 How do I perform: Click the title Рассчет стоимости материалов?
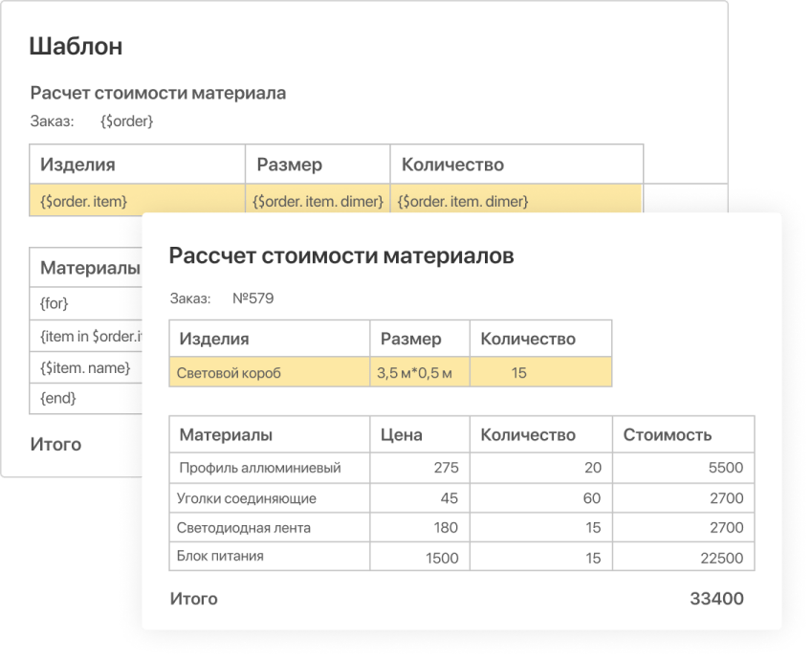coord(341,256)
